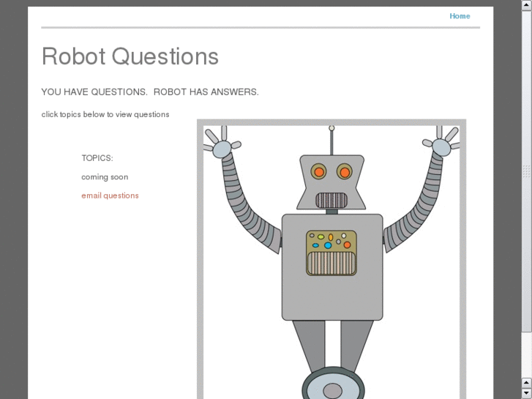Click the 'coming soon' topic text
The width and height of the screenshot is (532, 399).
(105, 177)
